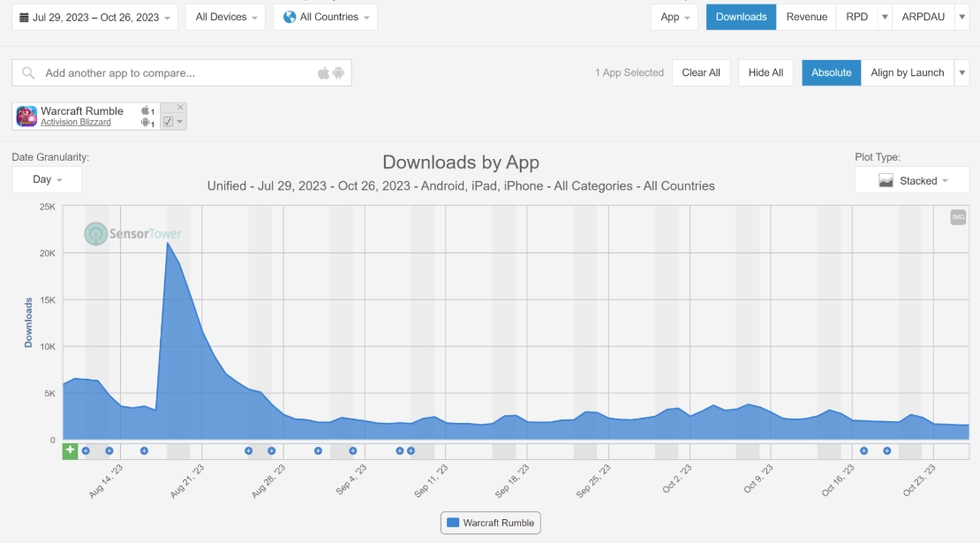Export chart using the IMG icon
The height and width of the screenshot is (543, 980).
coord(958,217)
